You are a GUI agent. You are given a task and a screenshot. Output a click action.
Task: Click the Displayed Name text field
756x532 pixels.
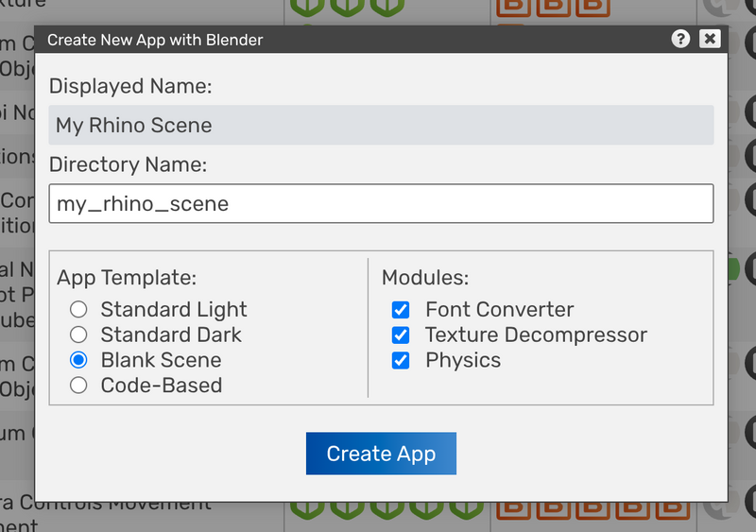pos(381,125)
